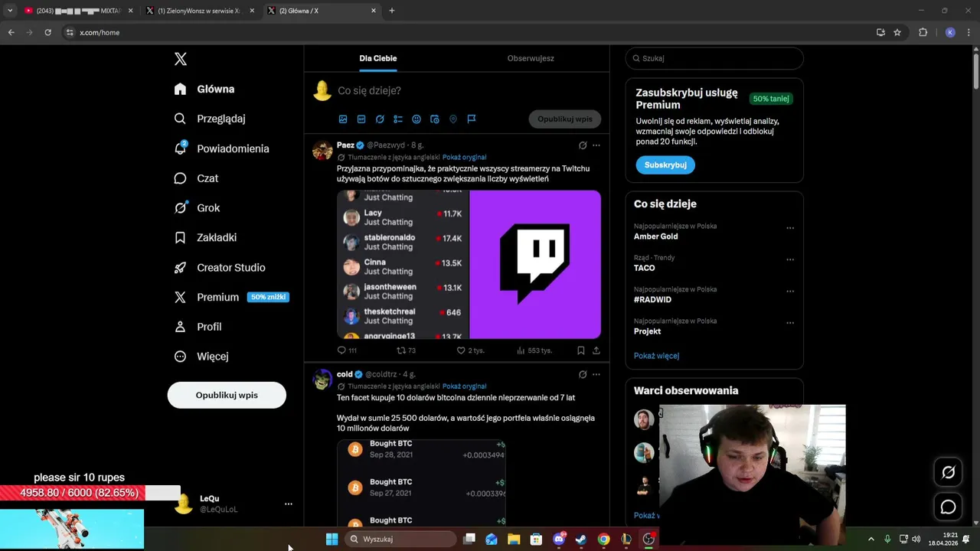This screenshot has width=980, height=551.
Task: Open a new browser tab
Action: point(392,11)
